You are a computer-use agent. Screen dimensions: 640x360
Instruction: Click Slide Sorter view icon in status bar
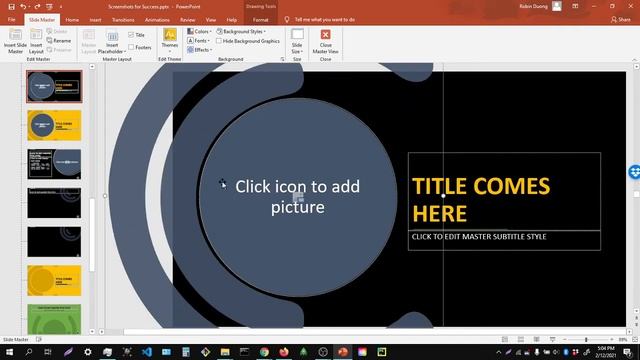(x=521, y=340)
